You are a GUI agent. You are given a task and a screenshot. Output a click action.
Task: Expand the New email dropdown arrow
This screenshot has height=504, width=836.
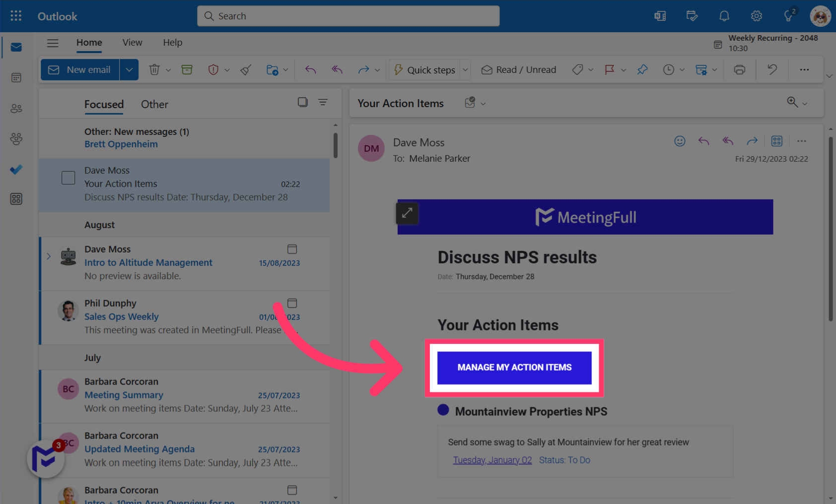(129, 70)
